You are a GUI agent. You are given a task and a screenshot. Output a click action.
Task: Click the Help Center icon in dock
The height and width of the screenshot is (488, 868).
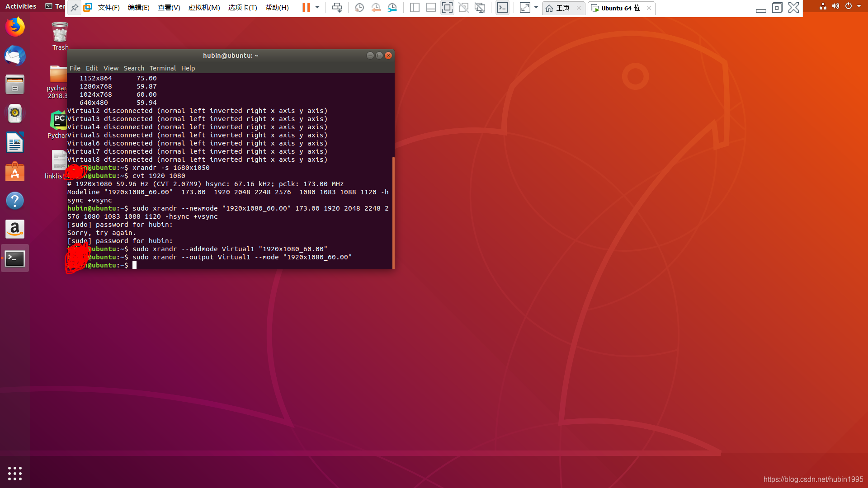[x=14, y=200]
